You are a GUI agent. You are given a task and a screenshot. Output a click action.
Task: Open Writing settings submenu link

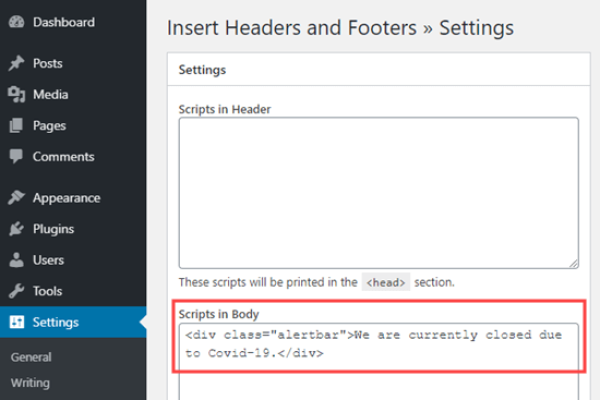[x=30, y=382]
